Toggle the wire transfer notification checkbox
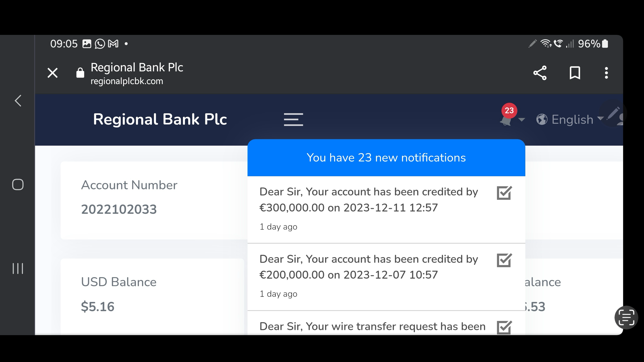 click(504, 327)
